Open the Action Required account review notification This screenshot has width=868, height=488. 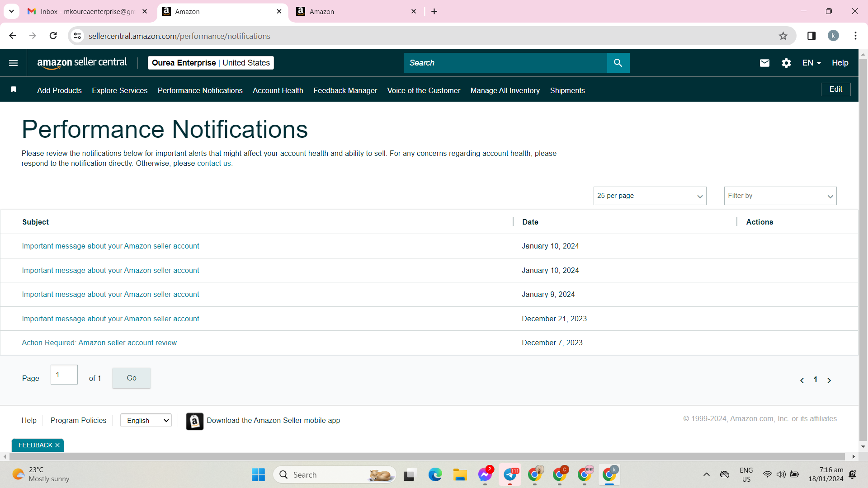pyautogui.click(x=99, y=343)
